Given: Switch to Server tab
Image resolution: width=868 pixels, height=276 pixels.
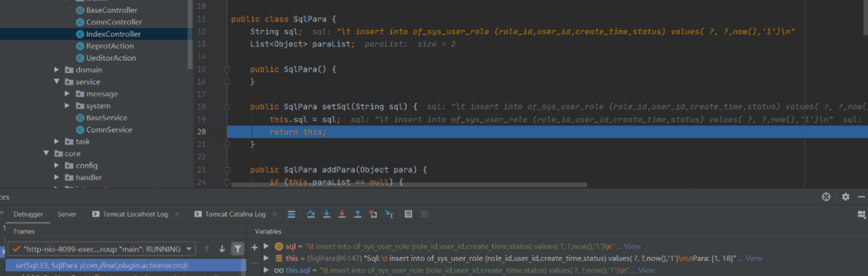Looking at the screenshot, I should click(67, 214).
